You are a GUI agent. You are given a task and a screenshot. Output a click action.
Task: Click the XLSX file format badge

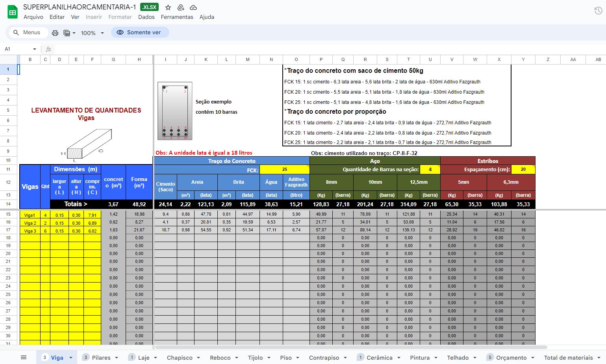point(150,7)
